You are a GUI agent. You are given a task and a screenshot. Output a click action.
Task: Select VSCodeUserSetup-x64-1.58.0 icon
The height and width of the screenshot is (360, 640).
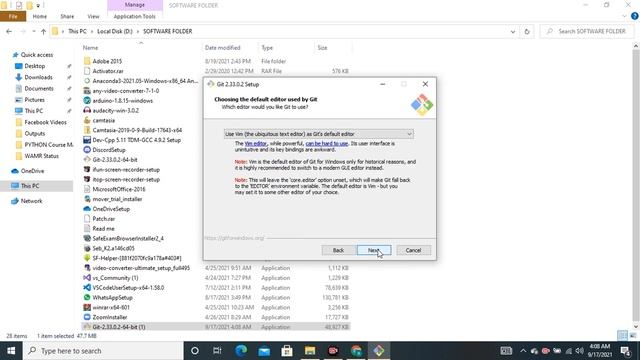coord(87,288)
